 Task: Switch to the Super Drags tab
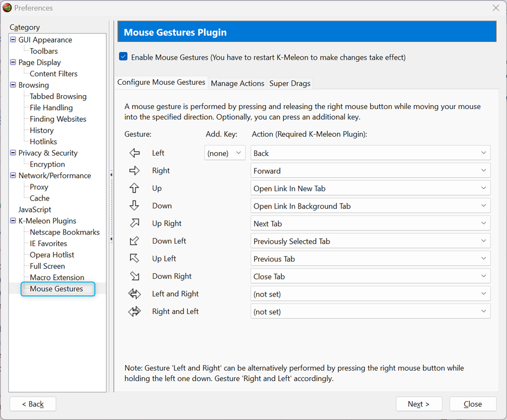click(290, 83)
